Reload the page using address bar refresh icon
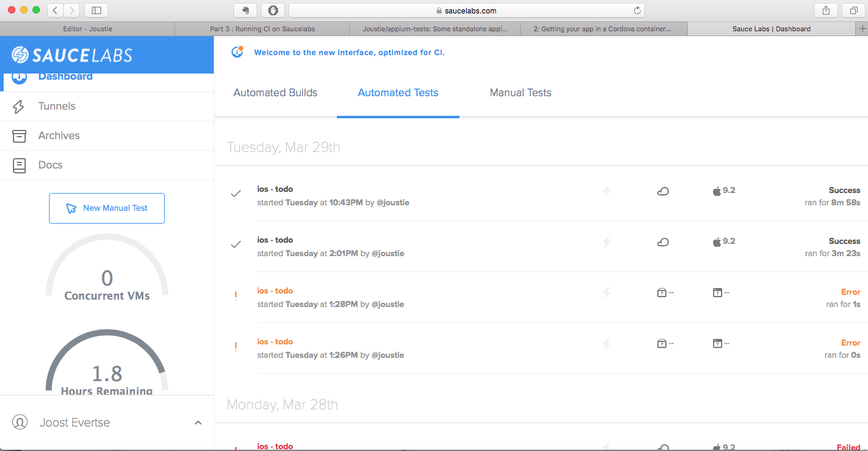Screen dimensions: 868x451 coord(637,10)
